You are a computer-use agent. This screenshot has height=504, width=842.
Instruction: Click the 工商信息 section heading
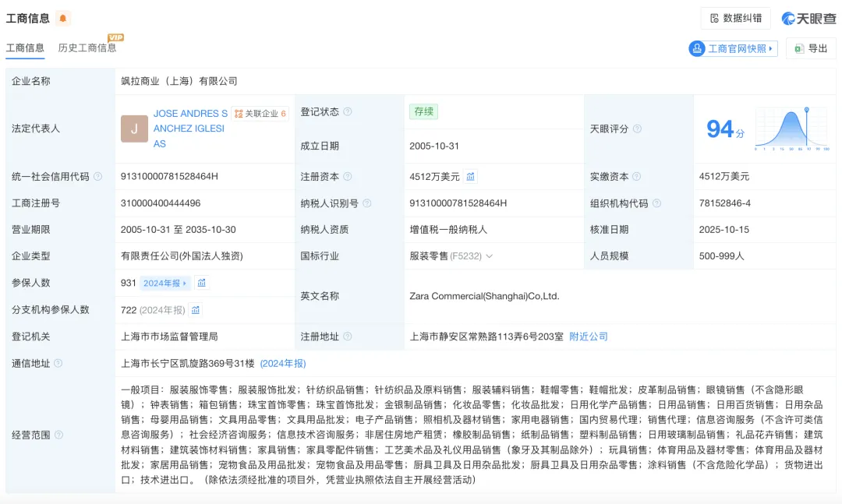coord(27,18)
